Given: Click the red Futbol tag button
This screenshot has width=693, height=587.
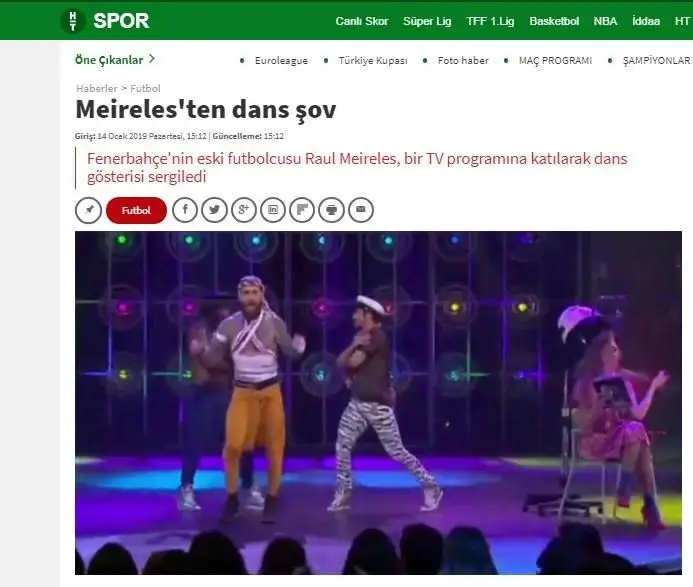Looking at the screenshot, I should (136, 210).
